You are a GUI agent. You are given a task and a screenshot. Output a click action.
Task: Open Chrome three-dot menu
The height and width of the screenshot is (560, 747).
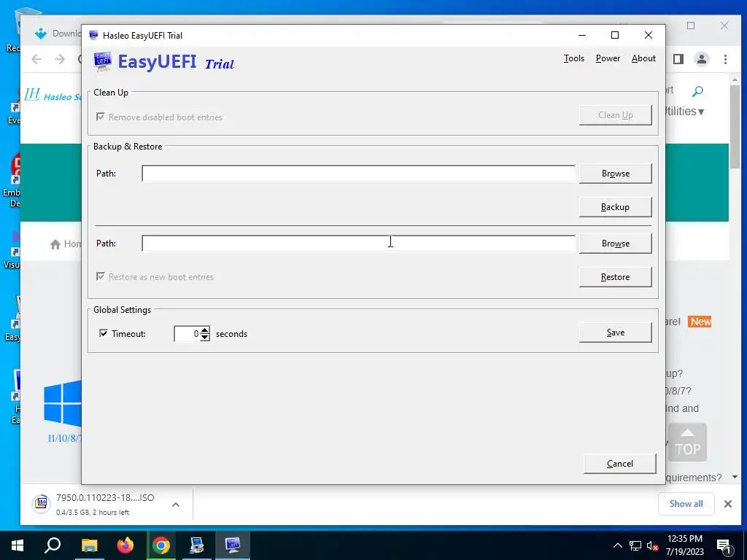[x=725, y=59]
